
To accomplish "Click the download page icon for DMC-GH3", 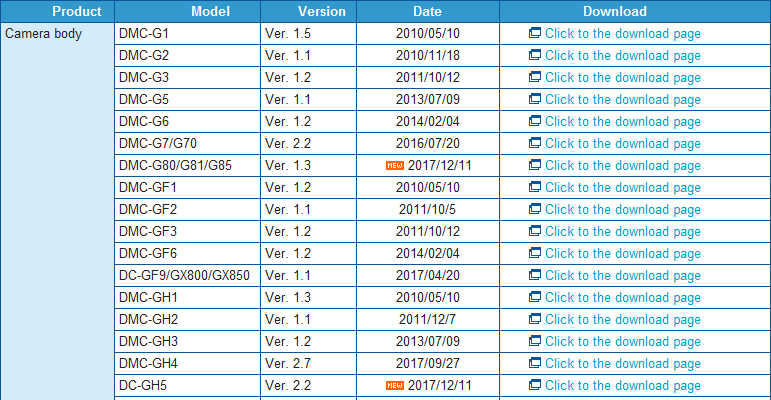I will pyautogui.click(x=534, y=340).
